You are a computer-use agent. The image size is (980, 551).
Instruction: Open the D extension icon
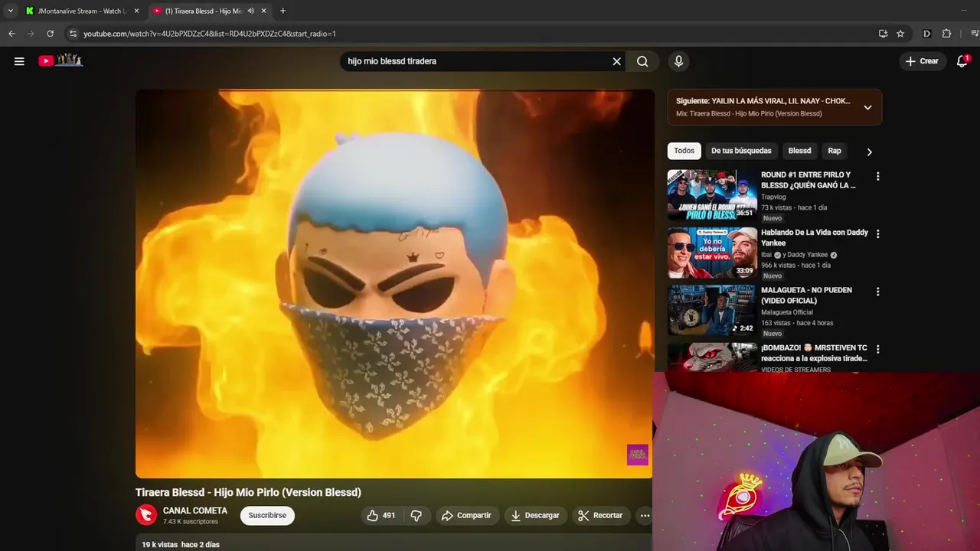point(927,34)
